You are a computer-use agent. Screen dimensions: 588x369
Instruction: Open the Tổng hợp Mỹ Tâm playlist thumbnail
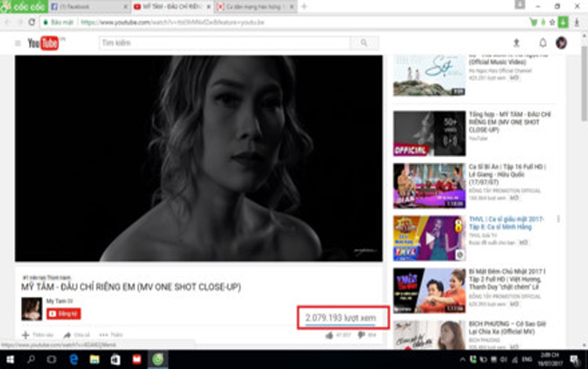[x=417, y=132]
